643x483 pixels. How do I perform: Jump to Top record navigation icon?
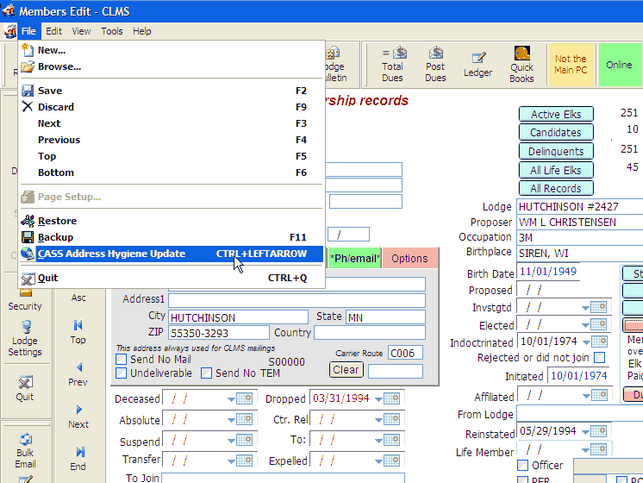pos(78,332)
